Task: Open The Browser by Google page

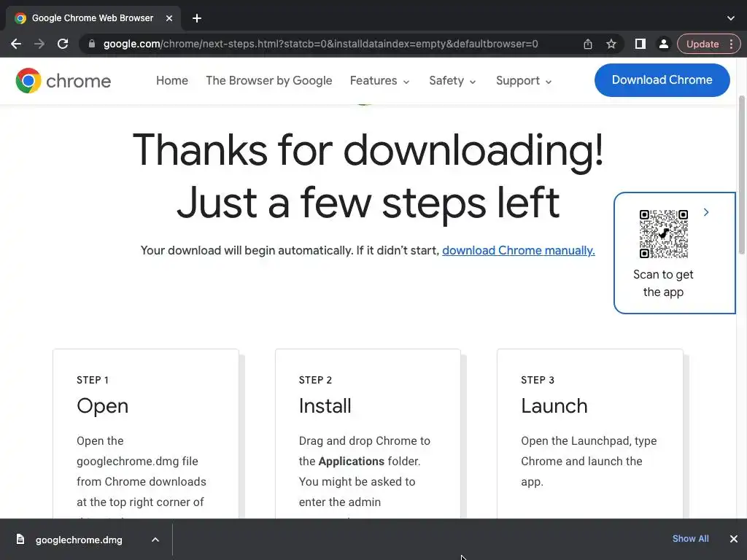Action: coord(268,80)
